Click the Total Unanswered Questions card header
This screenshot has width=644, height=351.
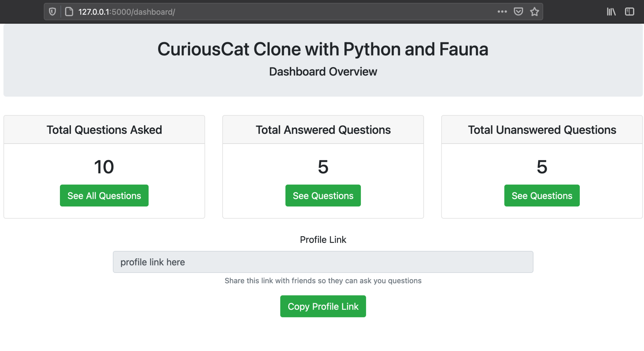click(x=542, y=129)
